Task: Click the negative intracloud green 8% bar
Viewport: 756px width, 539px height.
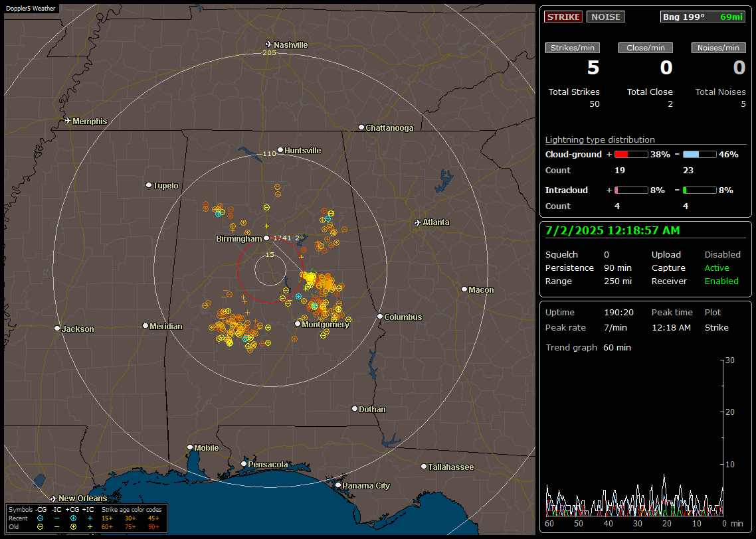Action: click(x=700, y=191)
